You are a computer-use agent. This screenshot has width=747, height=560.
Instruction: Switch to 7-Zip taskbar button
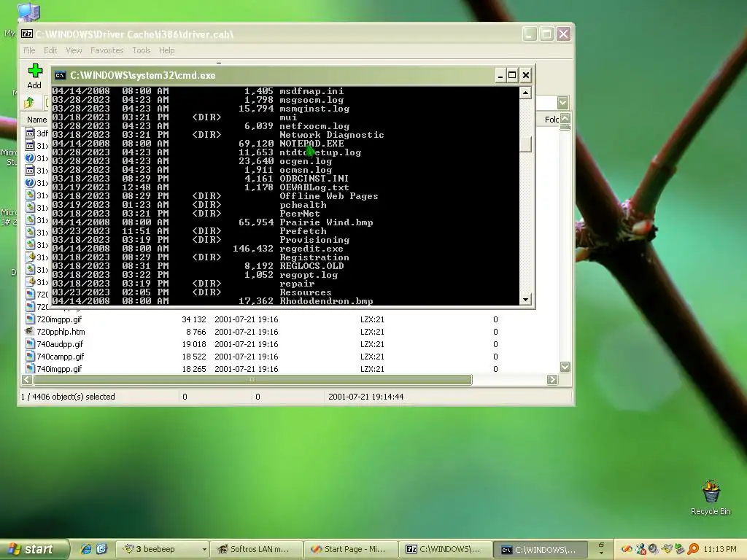(446, 549)
